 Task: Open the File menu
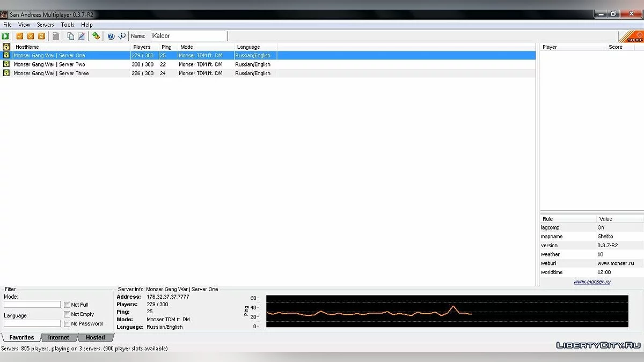pos(8,25)
